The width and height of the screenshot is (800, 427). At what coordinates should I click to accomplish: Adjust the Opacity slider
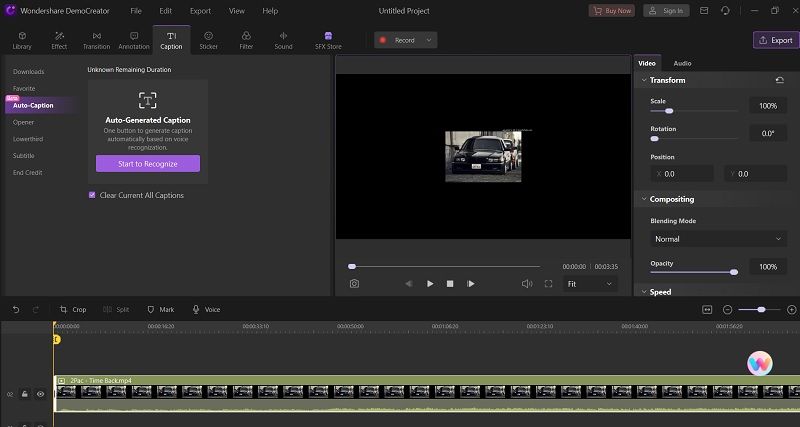pos(694,272)
